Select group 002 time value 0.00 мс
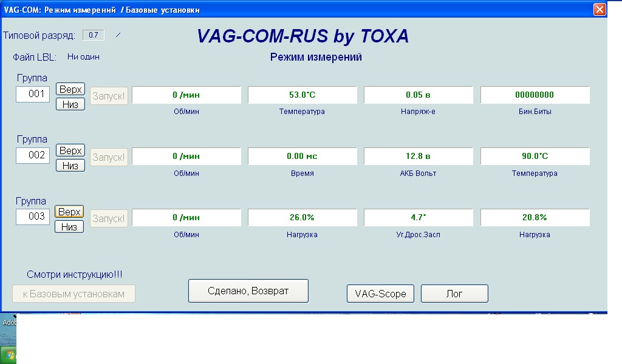The width and height of the screenshot is (622, 364). point(302,156)
